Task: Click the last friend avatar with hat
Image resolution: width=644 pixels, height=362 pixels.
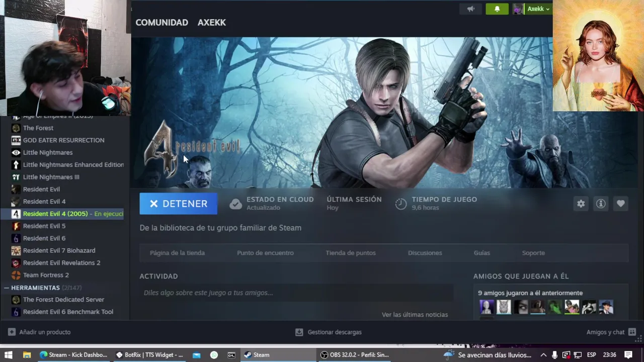Action: tap(606, 307)
